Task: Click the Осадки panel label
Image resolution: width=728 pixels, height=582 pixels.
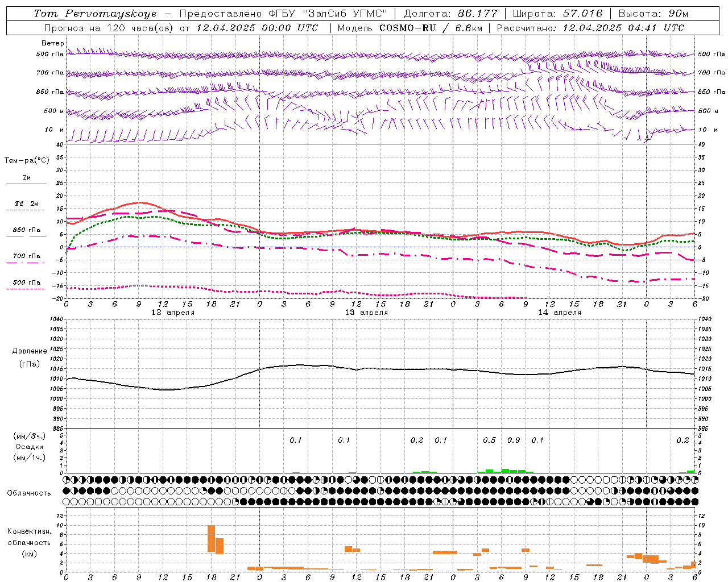Action: pos(30,447)
